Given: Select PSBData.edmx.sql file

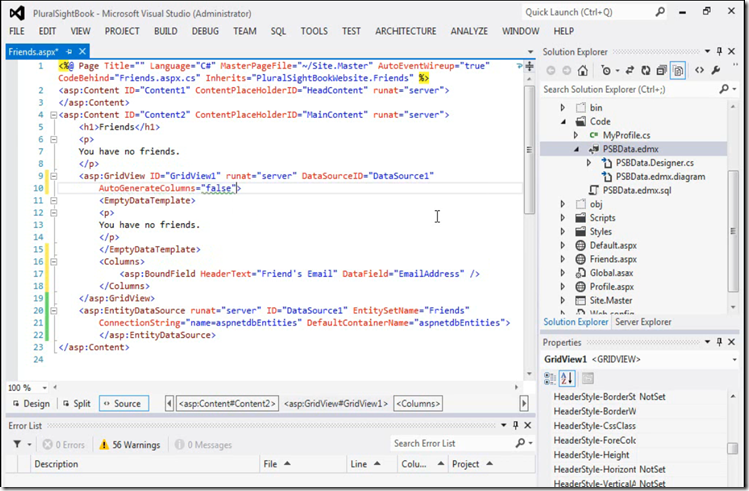Looking at the screenshot, I should [x=636, y=191].
